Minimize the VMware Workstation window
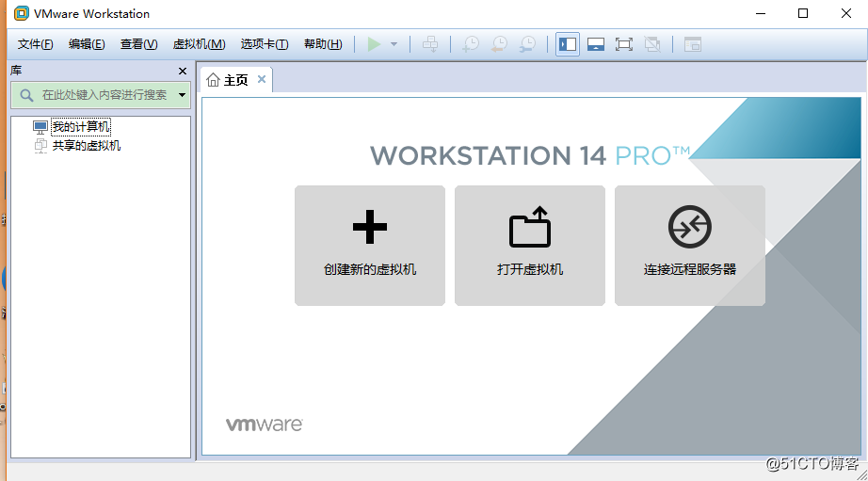868x481 pixels. (761, 13)
